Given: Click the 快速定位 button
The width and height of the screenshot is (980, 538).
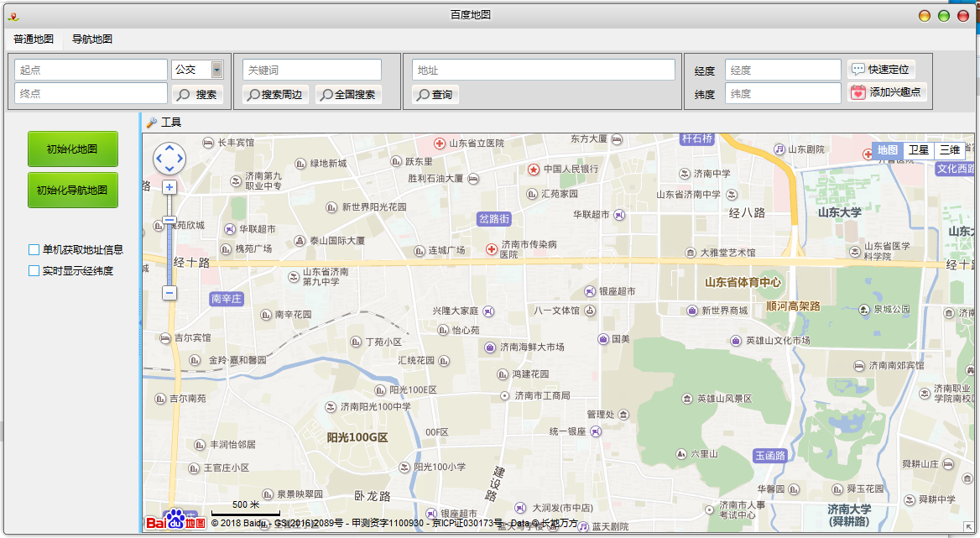Looking at the screenshot, I should click(x=881, y=69).
